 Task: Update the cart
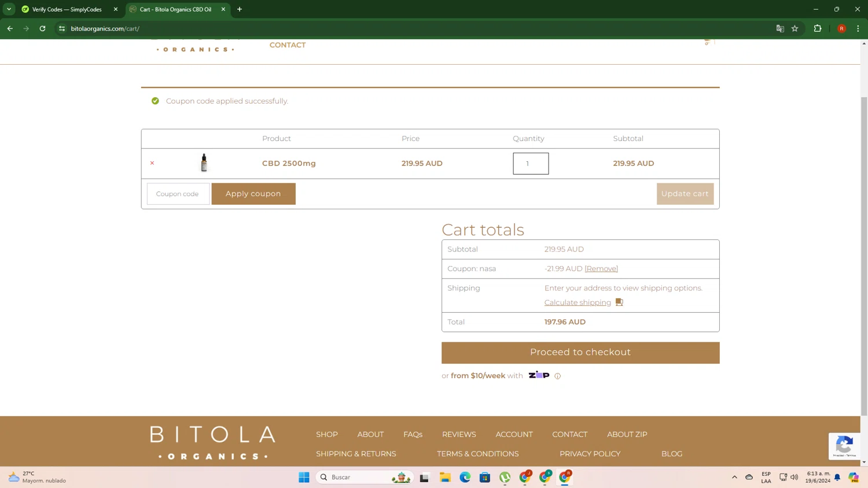685,194
